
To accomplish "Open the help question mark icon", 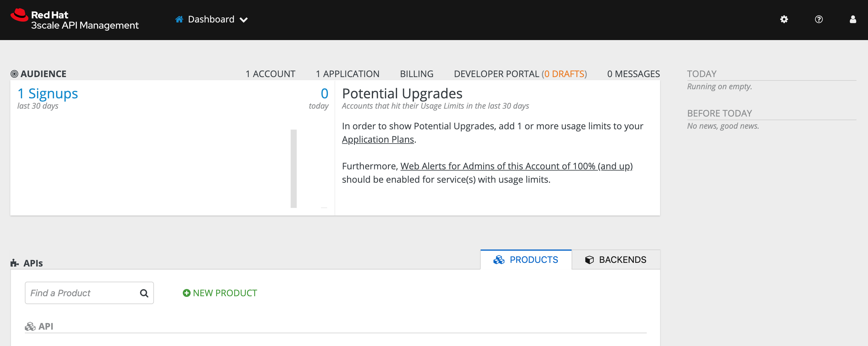I will pos(819,19).
